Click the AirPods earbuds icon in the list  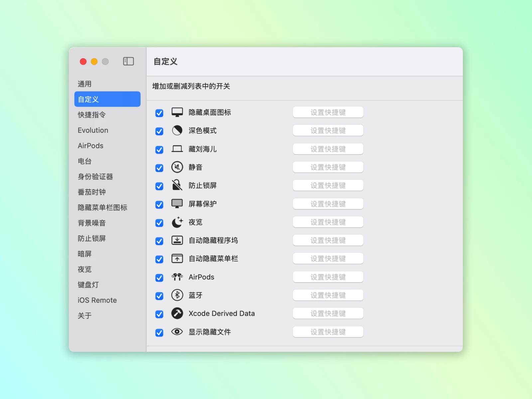(177, 277)
